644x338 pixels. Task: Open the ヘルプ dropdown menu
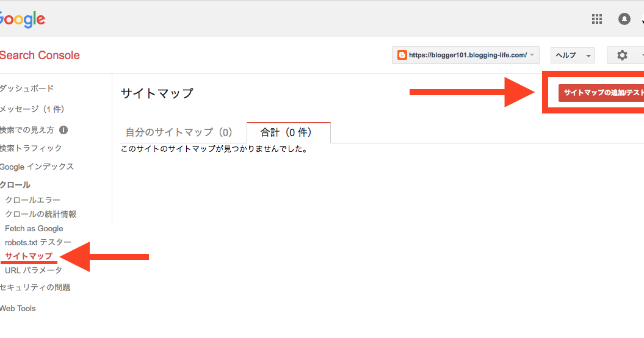(x=573, y=55)
